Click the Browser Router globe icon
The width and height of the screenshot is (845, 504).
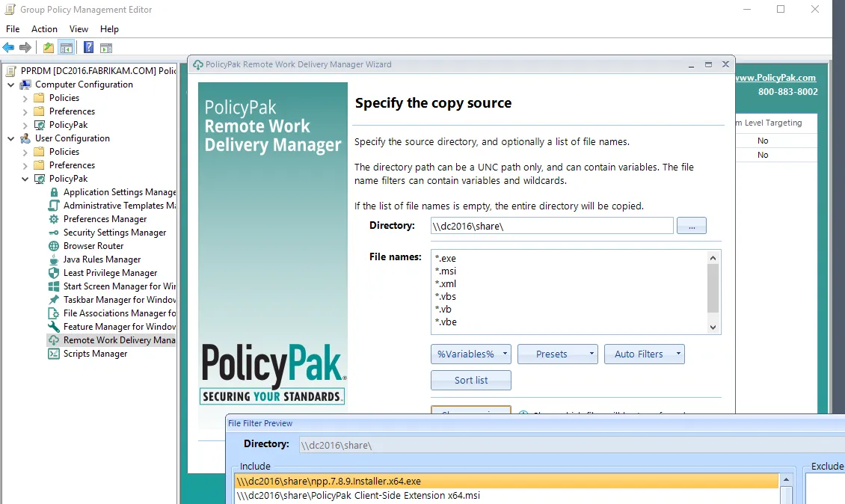(x=54, y=246)
